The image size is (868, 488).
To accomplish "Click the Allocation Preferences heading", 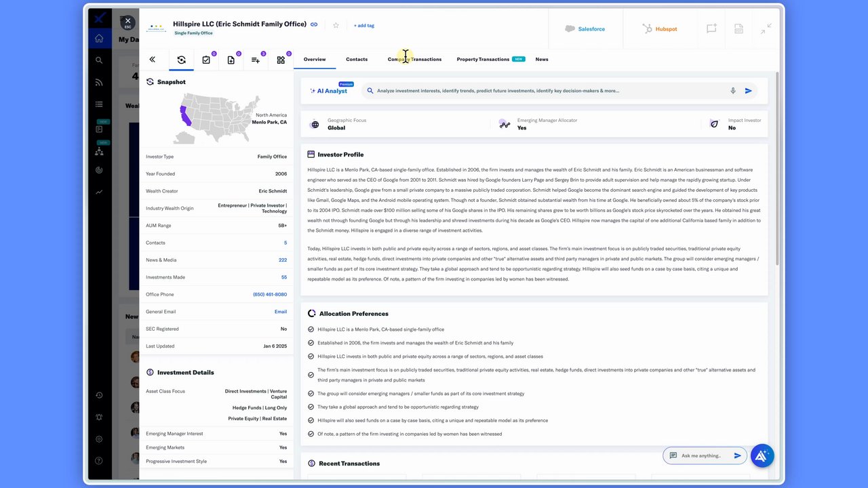I will [353, 314].
